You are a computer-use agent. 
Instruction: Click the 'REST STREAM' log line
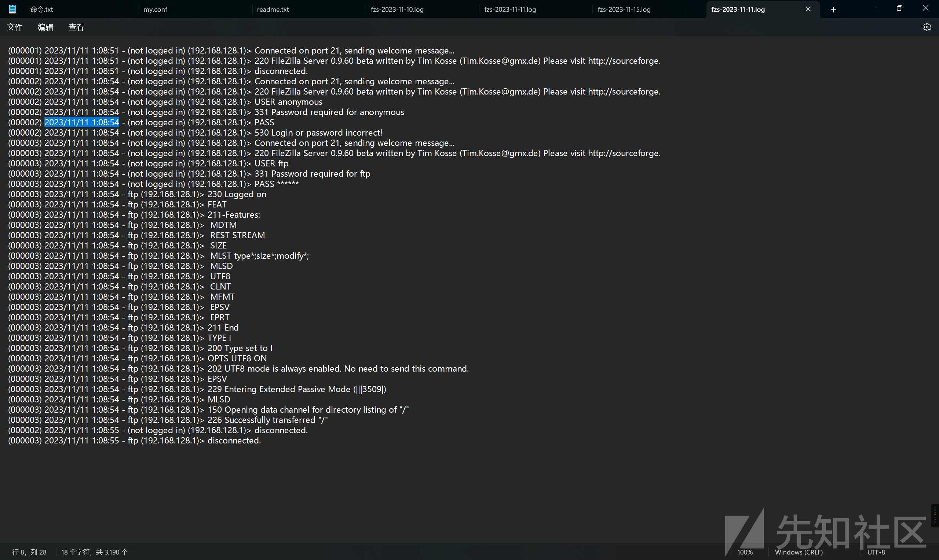click(136, 236)
